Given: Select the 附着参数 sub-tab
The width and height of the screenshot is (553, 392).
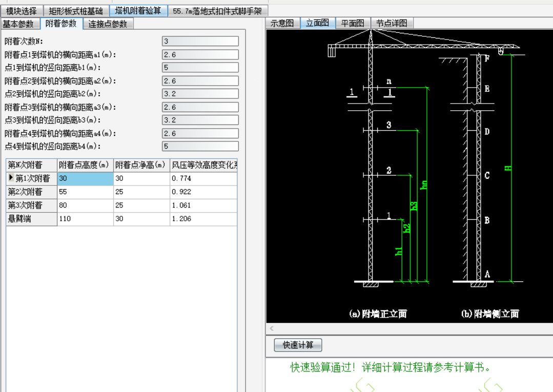Looking at the screenshot, I should click(61, 23).
